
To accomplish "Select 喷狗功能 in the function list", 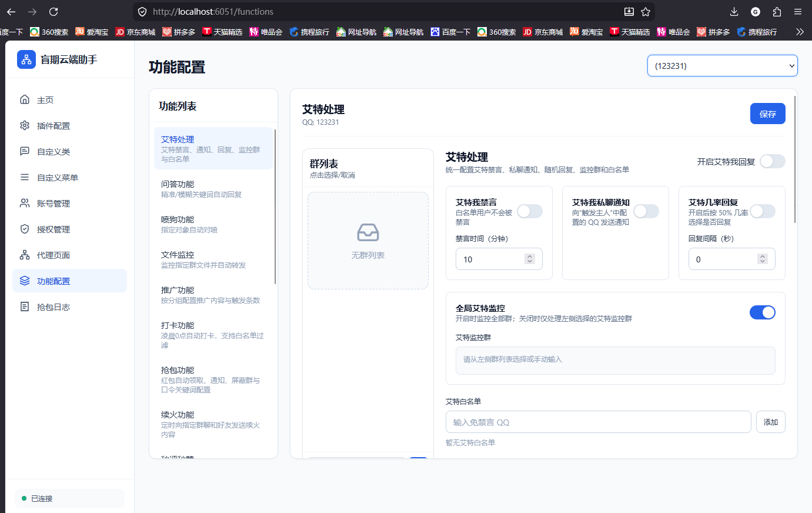I will 213,224.
